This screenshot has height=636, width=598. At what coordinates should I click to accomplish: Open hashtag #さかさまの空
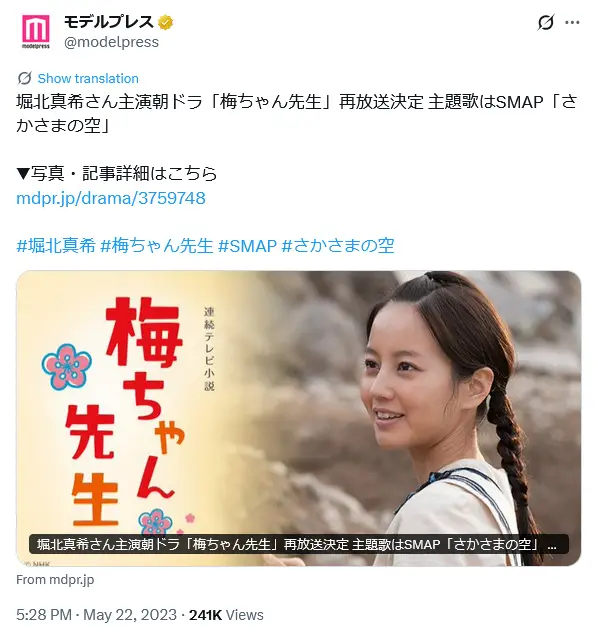(x=338, y=246)
